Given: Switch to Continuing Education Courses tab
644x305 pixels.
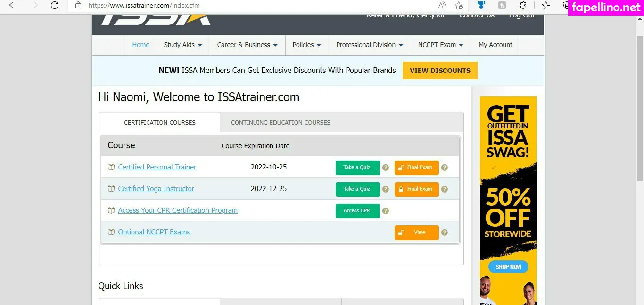Looking at the screenshot, I should click(x=281, y=123).
